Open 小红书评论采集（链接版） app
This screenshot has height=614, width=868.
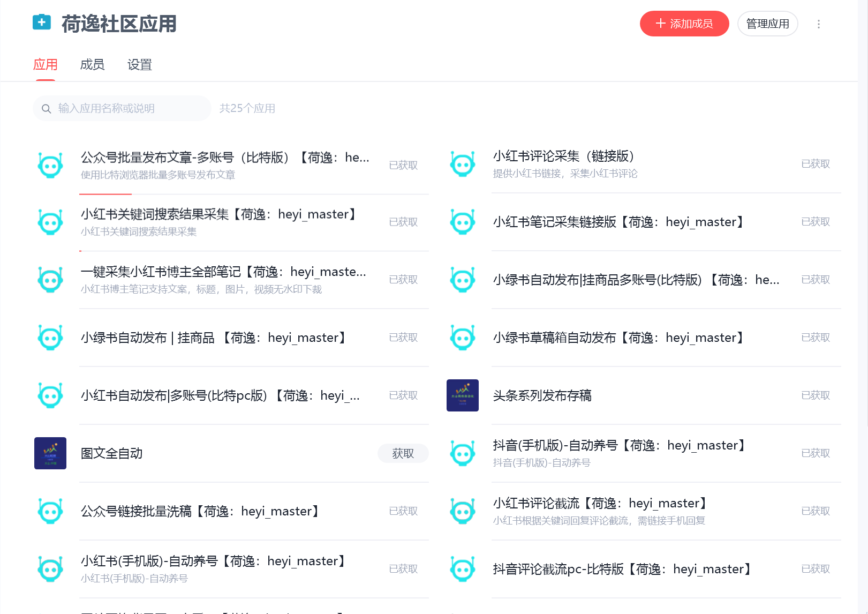click(564, 156)
